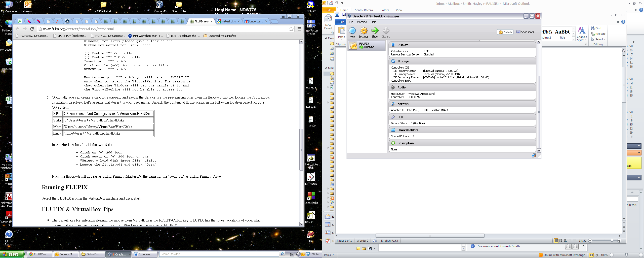The height and width of the screenshot is (258, 644).
Task: Open DiffMerge desktop icon
Action: pos(311,179)
